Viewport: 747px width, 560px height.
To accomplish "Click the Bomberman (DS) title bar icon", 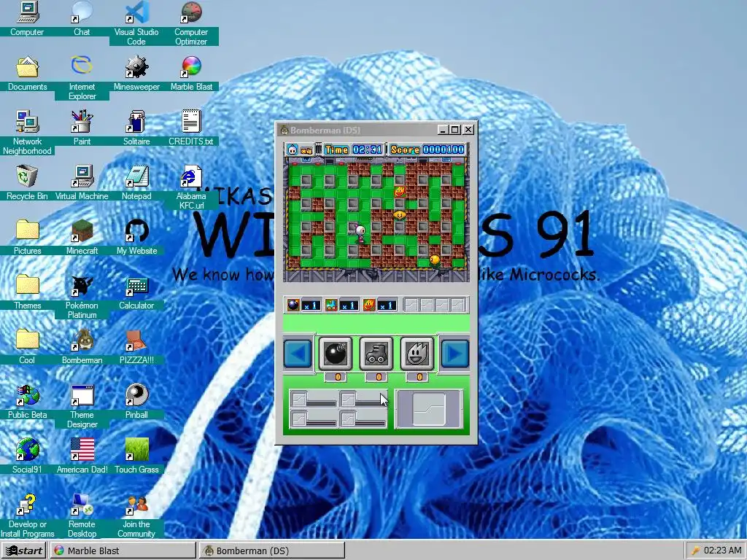I will (285, 130).
